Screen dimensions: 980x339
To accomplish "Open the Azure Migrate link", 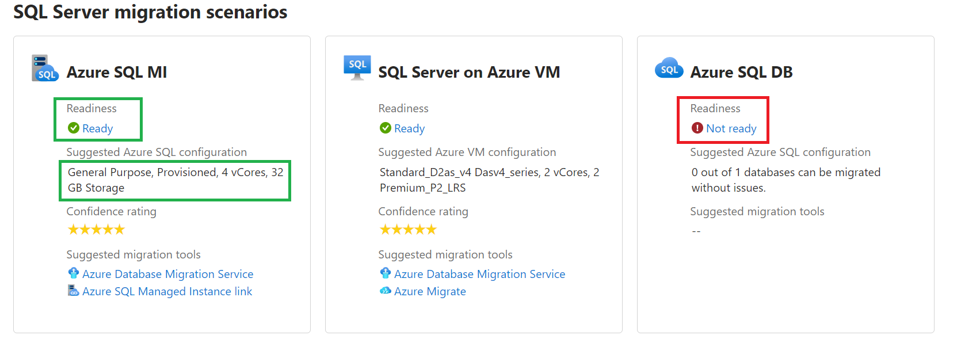I will pos(430,291).
